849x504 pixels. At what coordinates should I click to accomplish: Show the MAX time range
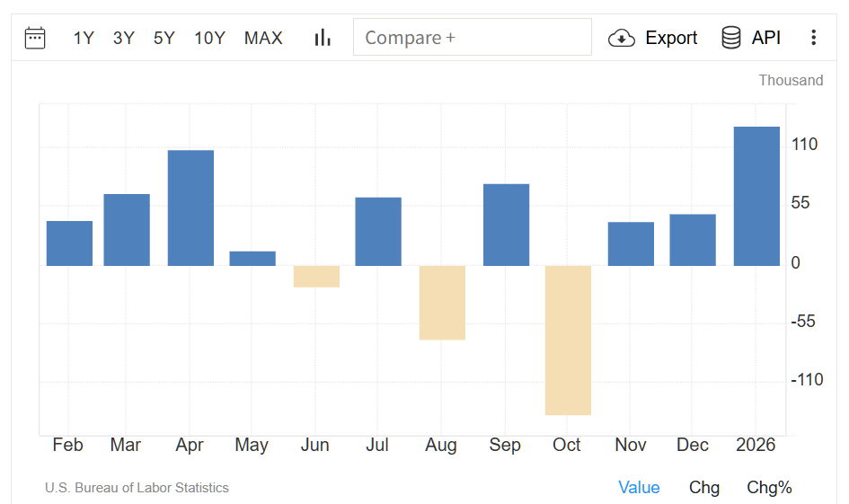click(x=263, y=38)
